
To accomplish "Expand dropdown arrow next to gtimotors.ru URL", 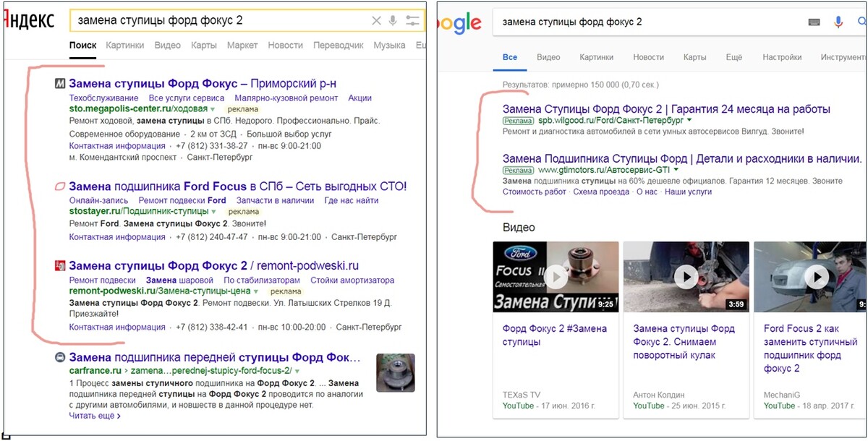I will coord(676,170).
